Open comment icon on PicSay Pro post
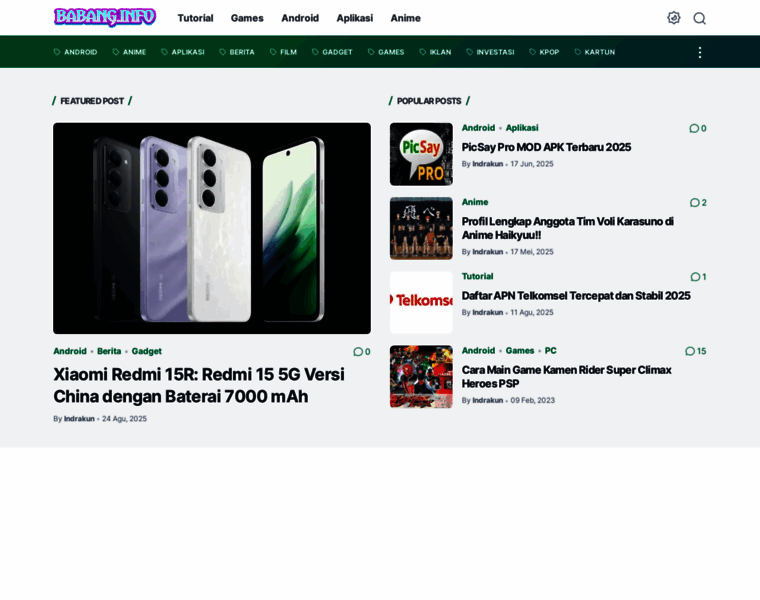 tap(697, 128)
